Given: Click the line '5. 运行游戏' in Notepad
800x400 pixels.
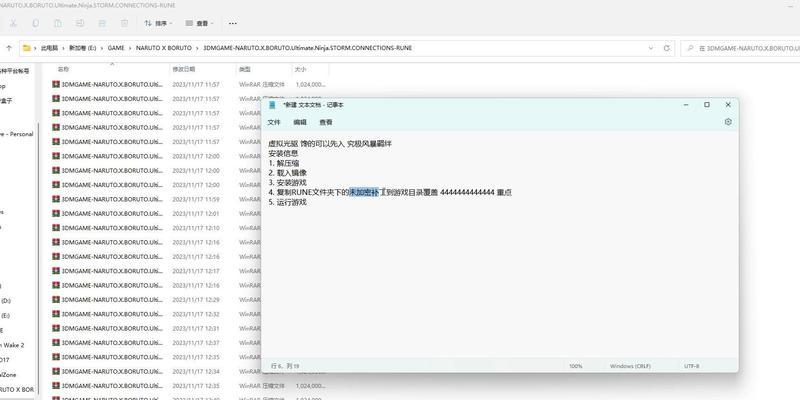Looking at the screenshot, I should coord(287,202).
